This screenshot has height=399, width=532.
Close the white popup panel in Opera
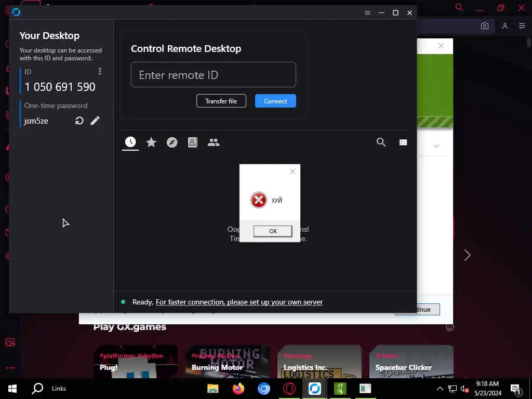pyautogui.click(x=441, y=46)
